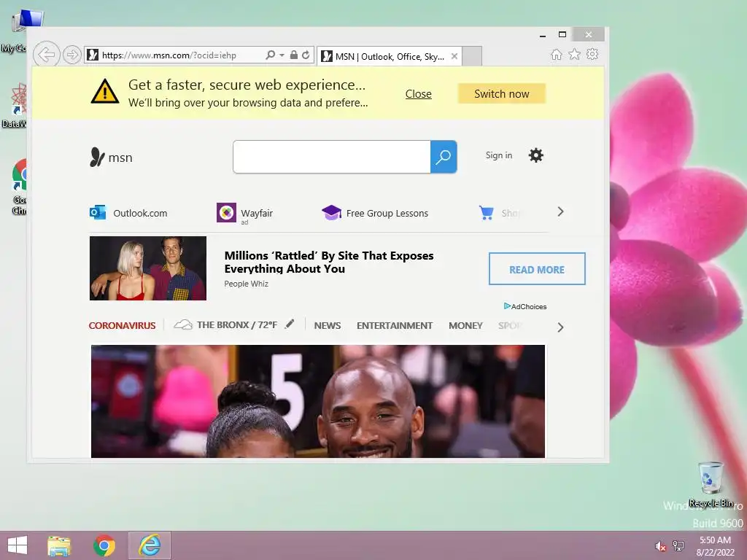The image size is (747, 560).
Task: Click the warning triangle icon in banner
Action: click(x=105, y=91)
